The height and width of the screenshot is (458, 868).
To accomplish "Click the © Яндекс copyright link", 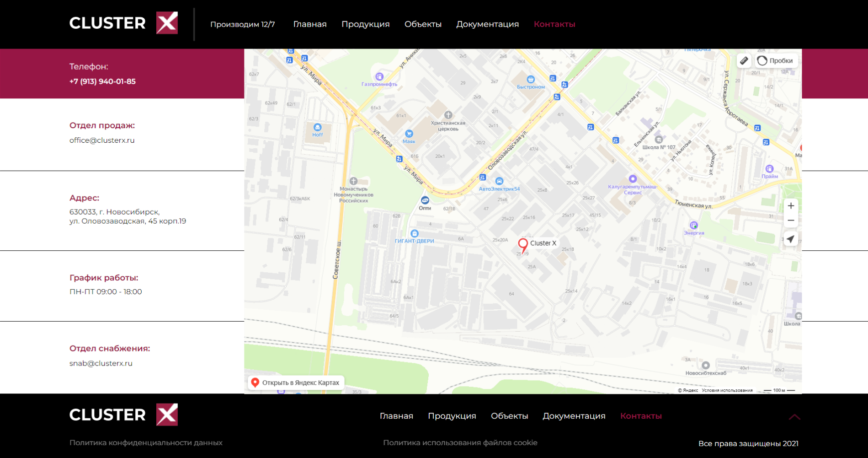I will (688, 390).
